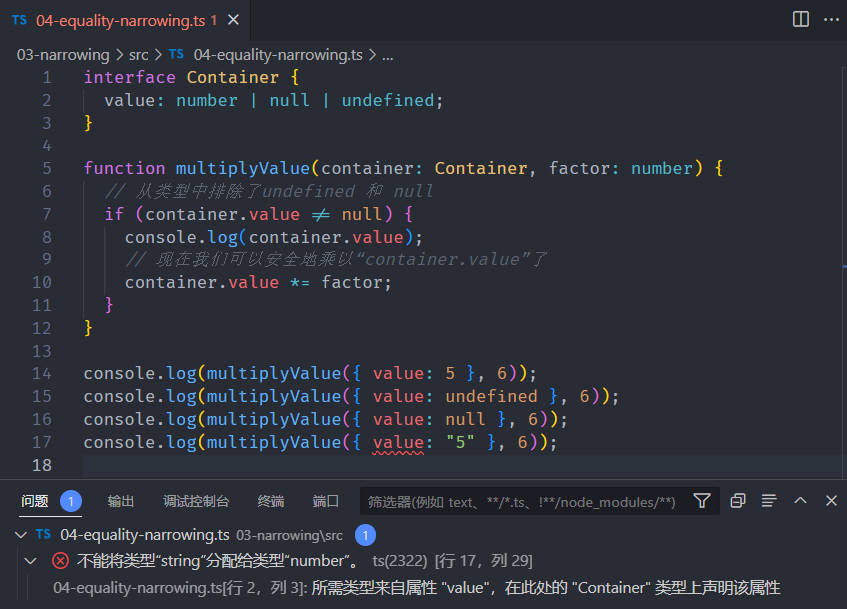Click line number 1 in the gutter
The width and height of the screenshot is (847, 609).
tap(47, 78)
